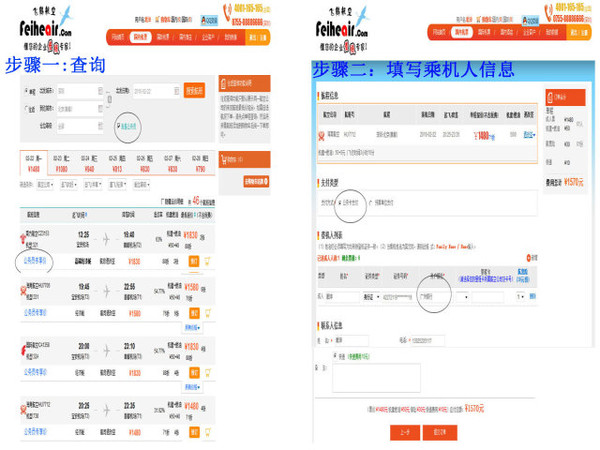Viewport: 600px width, 450px height.
Task: Open calendar icon in departure date field
Action: click(176, 91)
